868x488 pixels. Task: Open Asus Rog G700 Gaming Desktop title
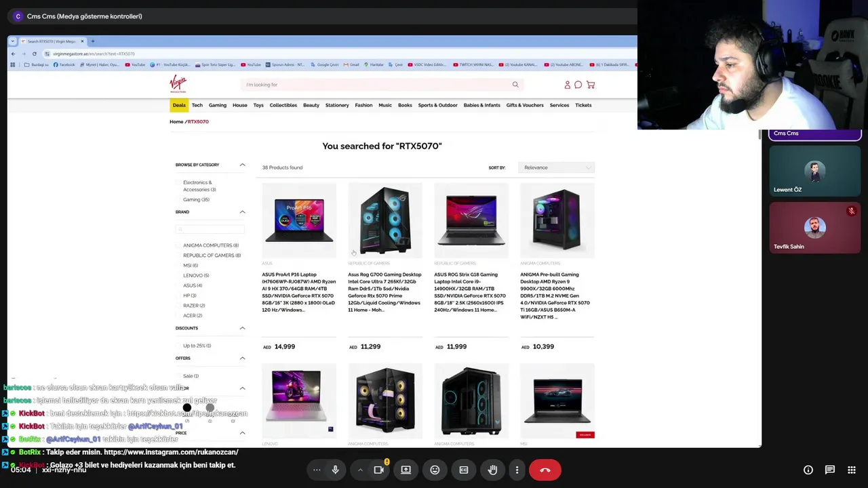pyautogui.click(x=384, y=292)
